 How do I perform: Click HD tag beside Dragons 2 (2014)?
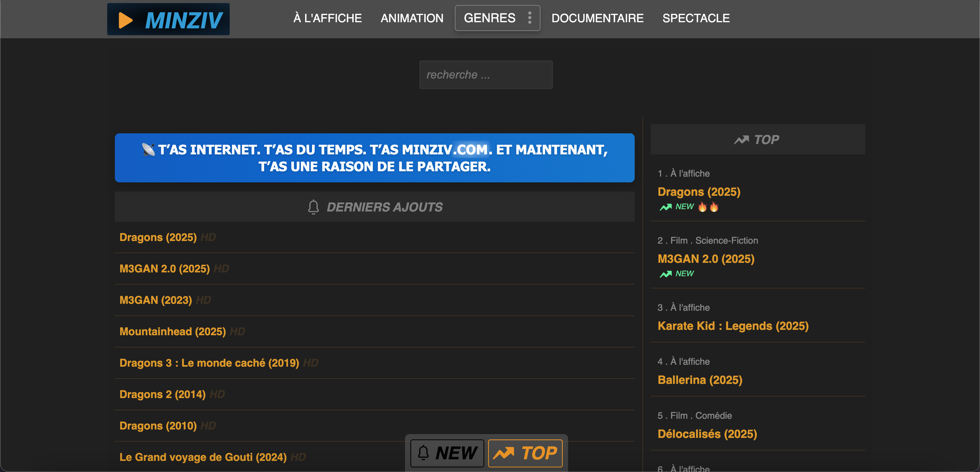point(217,395)
